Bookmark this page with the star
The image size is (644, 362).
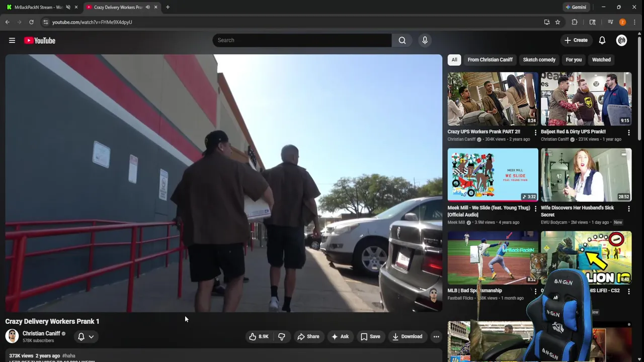[557, 22]
